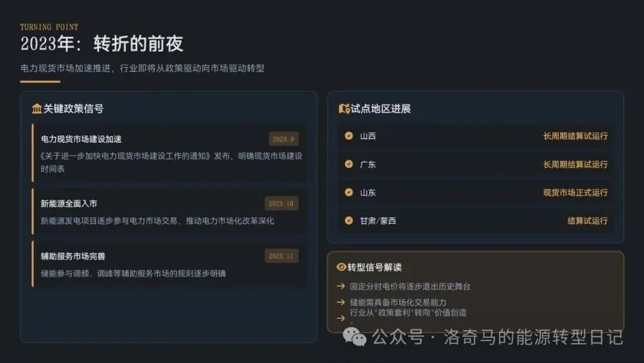Click the arrow before 固定分时电价将逐步退出历史舞台
Image resolution: width=644 pixels, height=363 pixels.
click(x=340, y=286)
